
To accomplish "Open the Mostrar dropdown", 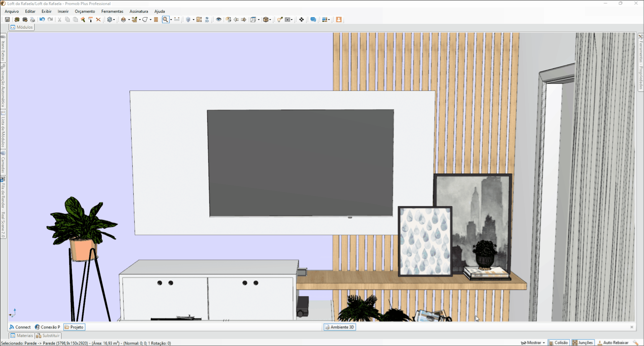I will pyautogui.click(x=533, y=343).
